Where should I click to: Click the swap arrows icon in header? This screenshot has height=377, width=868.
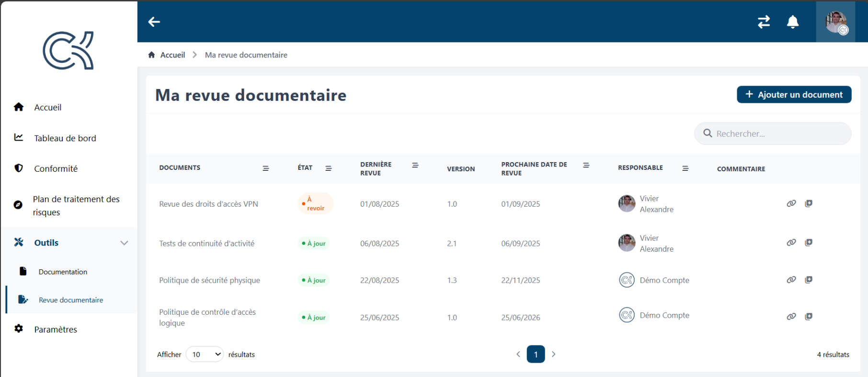tap(764, 22)
